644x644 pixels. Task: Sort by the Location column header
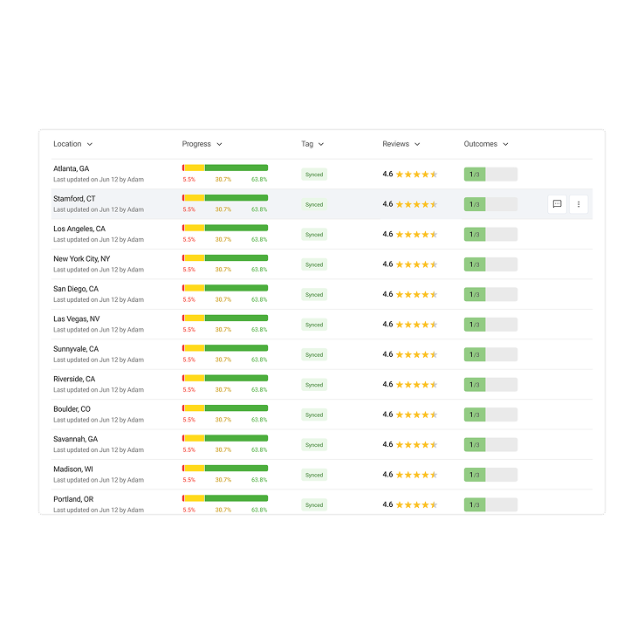72,144
